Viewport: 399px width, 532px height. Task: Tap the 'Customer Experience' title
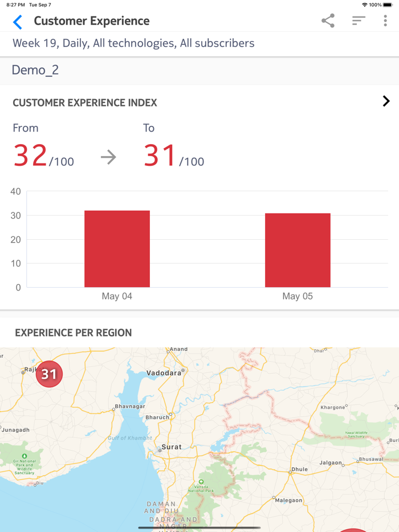pyautogui.click(x=92, y=21)
